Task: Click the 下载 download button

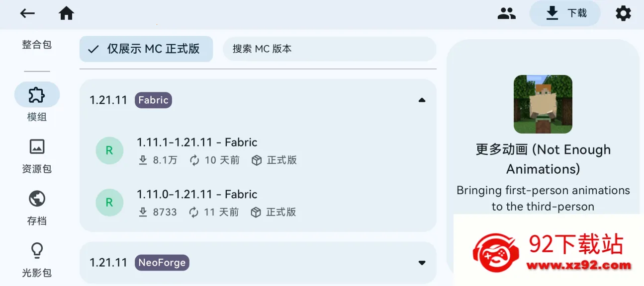Action: [x=565, y=13]
